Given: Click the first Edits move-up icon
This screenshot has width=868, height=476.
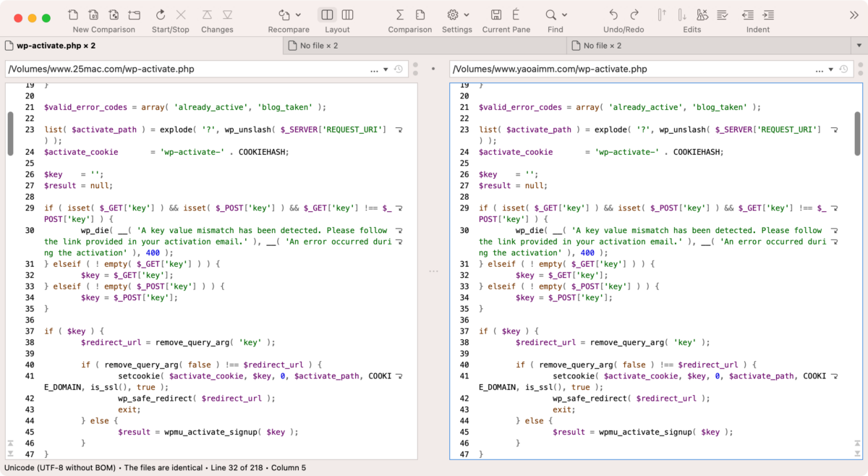Looking at the screenshot, I should [661, 14].
